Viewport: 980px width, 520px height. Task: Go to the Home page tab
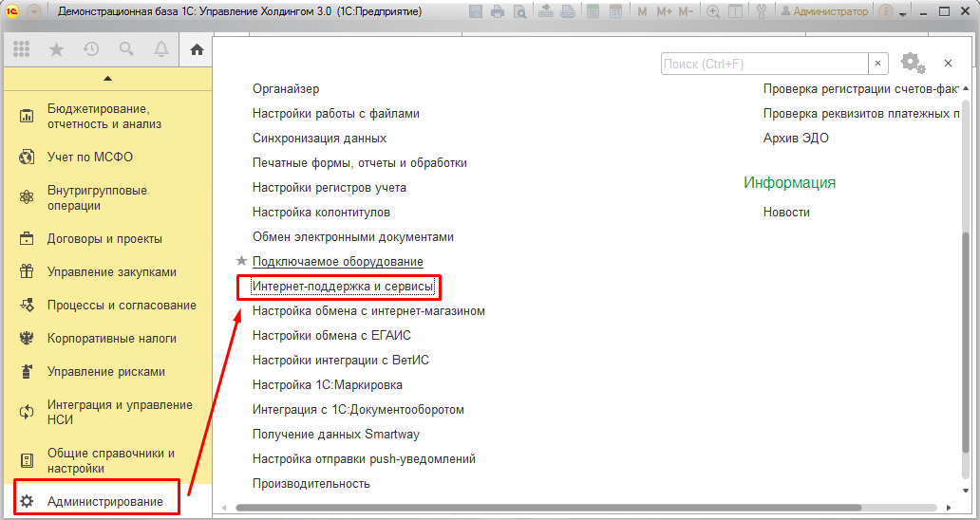coord(197,49)
